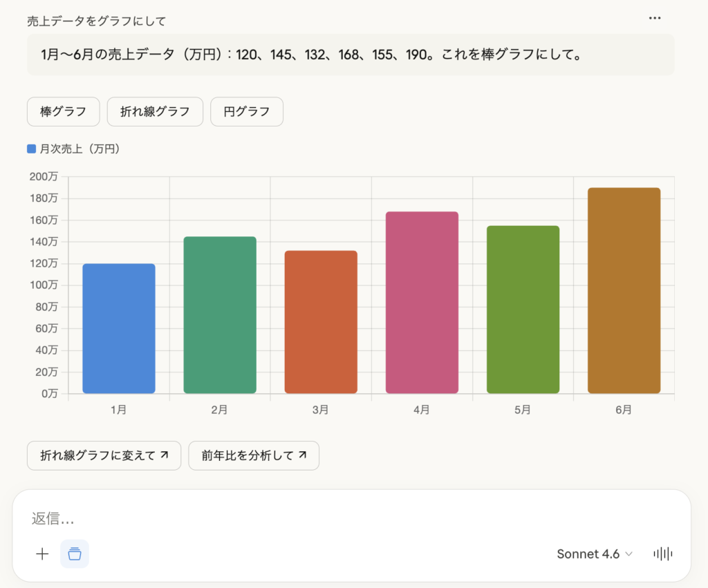Switch to the 折れ線グラフ chart tab
Image resolution: width=708 pixels, height=588 pixels.
tap(155, 112)
